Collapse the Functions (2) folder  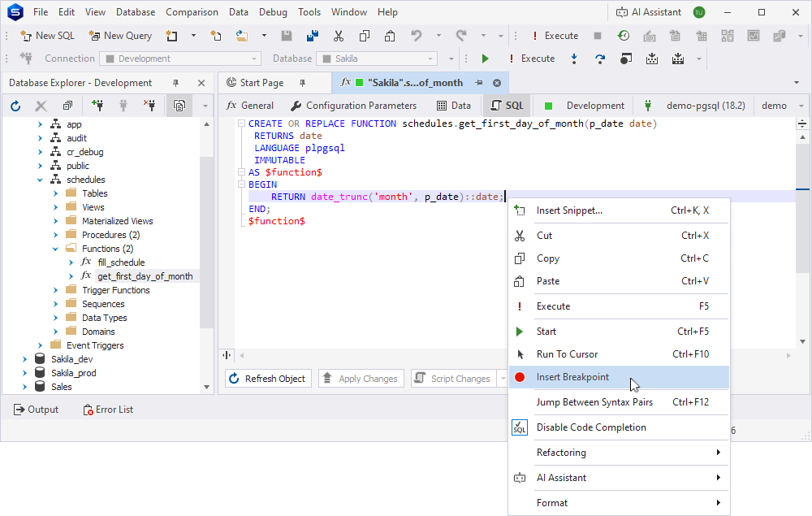pyautogui.click(x=55, y=249)
